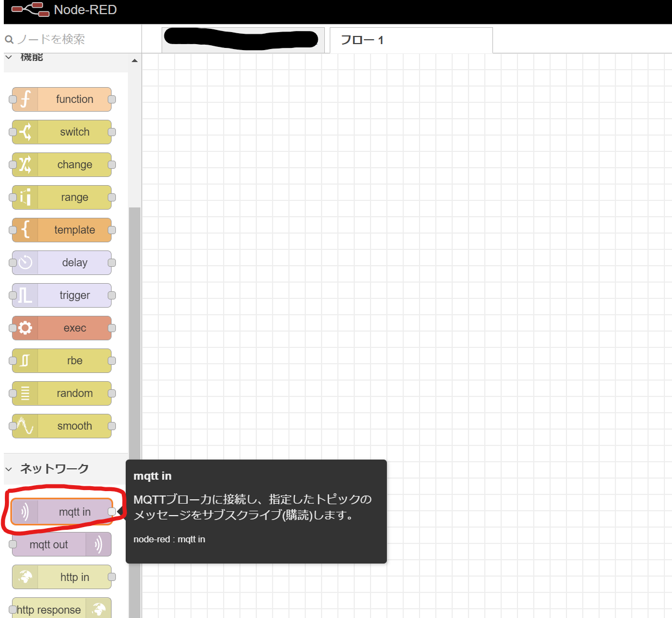Click the delay node output port
This screenshot has width=672, height=618.
click(112, 262)
